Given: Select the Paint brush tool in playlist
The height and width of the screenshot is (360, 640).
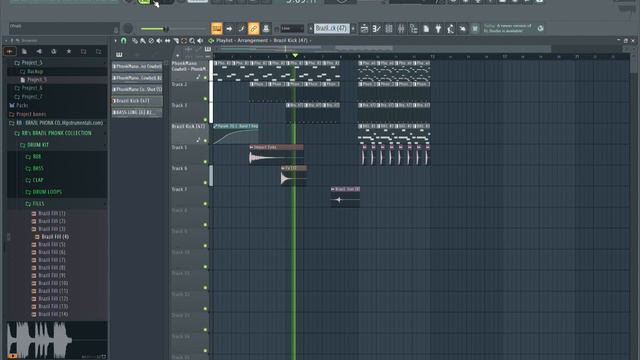Looking at the screenshot, I should (143, 41).
